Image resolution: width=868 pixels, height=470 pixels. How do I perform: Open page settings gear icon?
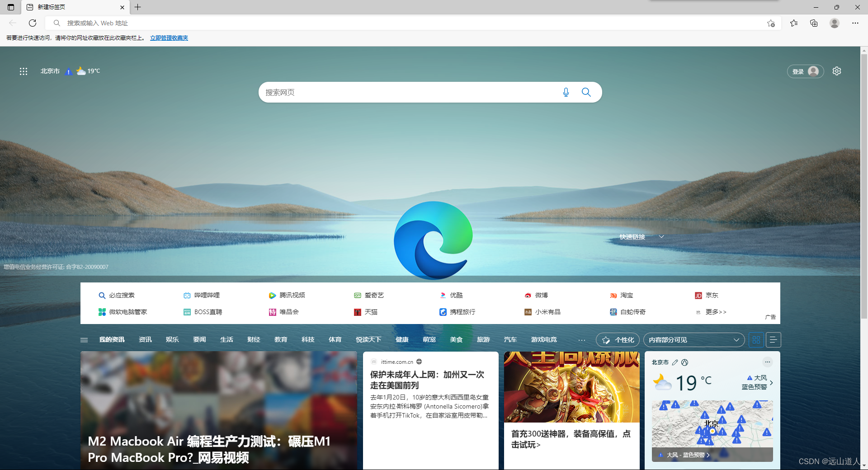point(837,71)
